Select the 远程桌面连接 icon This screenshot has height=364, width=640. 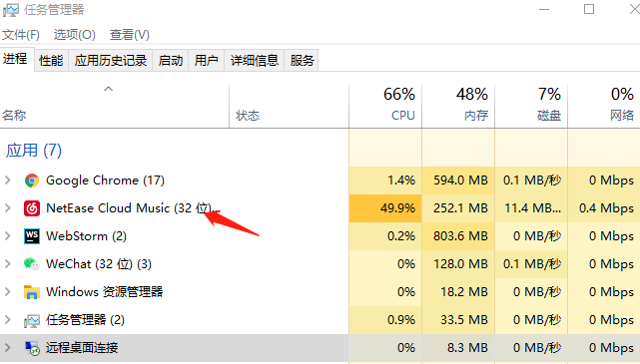point(31,348)
